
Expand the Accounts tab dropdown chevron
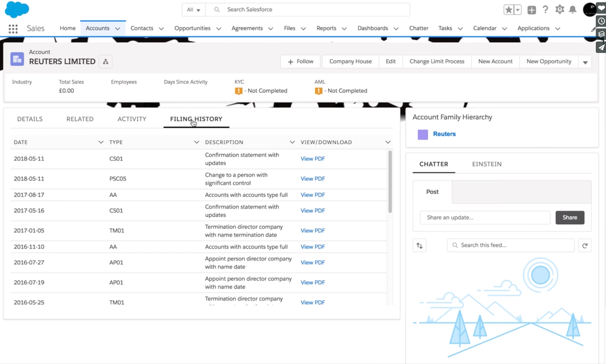coord(118,29)
